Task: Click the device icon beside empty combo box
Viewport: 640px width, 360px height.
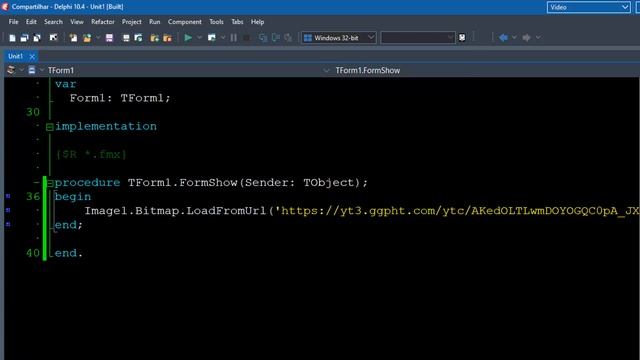Action: coord(462,38)
